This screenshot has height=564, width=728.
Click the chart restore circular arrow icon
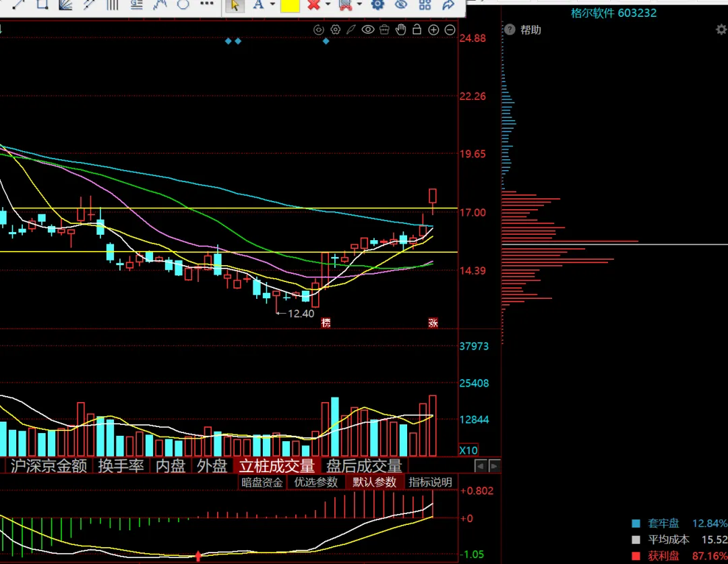[318, 30]
